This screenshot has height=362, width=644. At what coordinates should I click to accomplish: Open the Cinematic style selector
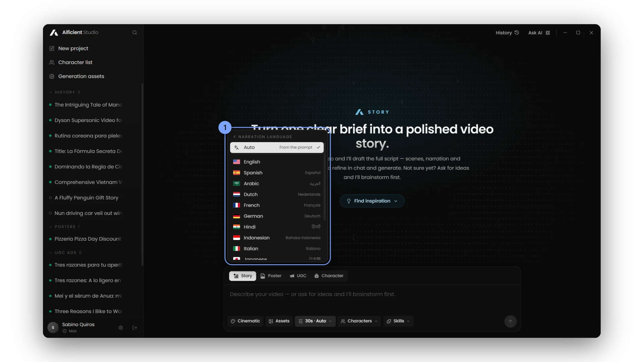(246, 321)
